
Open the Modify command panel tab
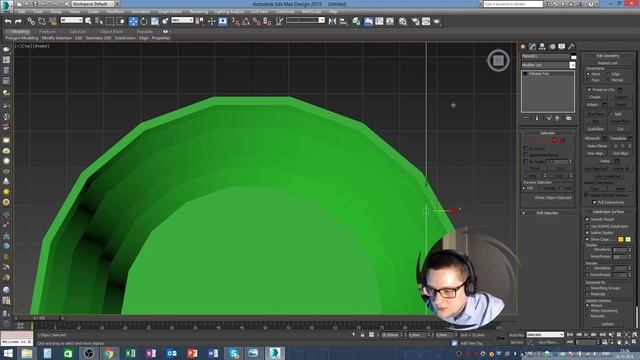532,47
